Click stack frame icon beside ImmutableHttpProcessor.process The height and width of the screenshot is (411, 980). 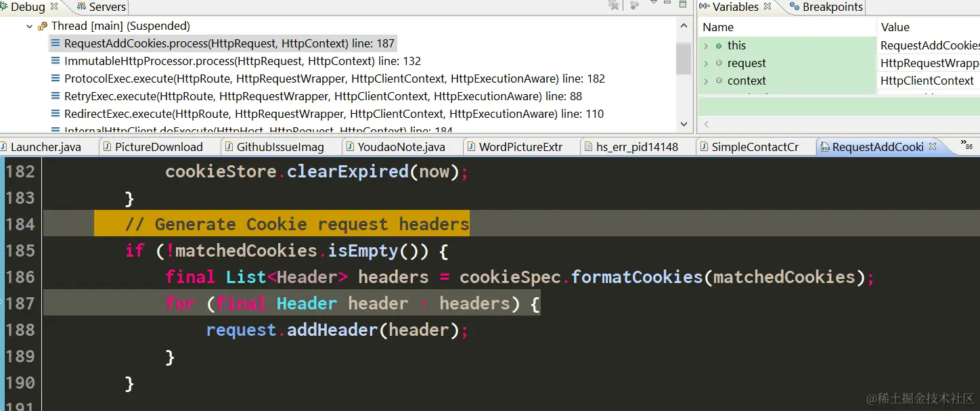[55, 61]
